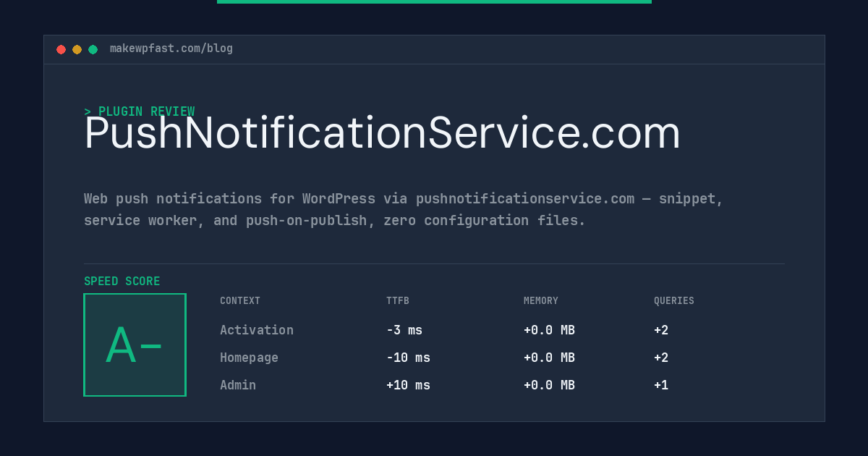This screenshot has height=456, width=868.
Task: Click Activation row's +2 queries value
Action: click(661, 330)
